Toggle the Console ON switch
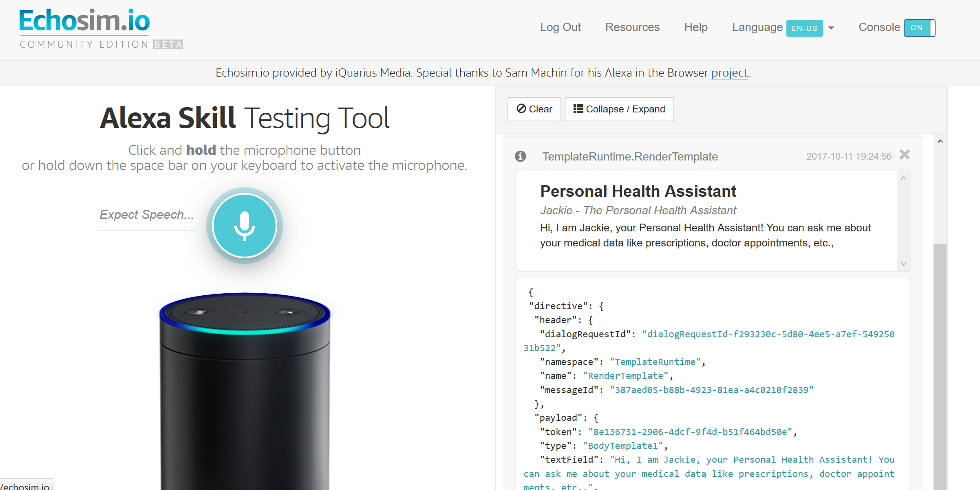Screen dimensions: 980x490 [919, 28]
